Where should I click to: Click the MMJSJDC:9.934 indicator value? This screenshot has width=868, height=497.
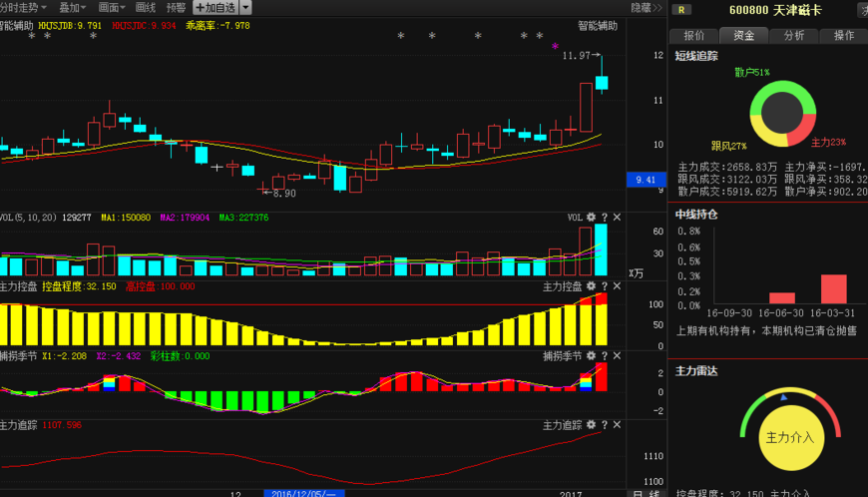[x=144, y=26]
